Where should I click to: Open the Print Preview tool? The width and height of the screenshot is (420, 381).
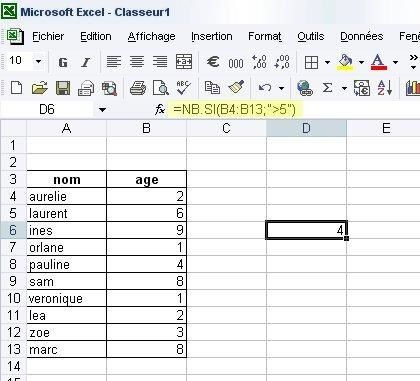tap(161, 88)
